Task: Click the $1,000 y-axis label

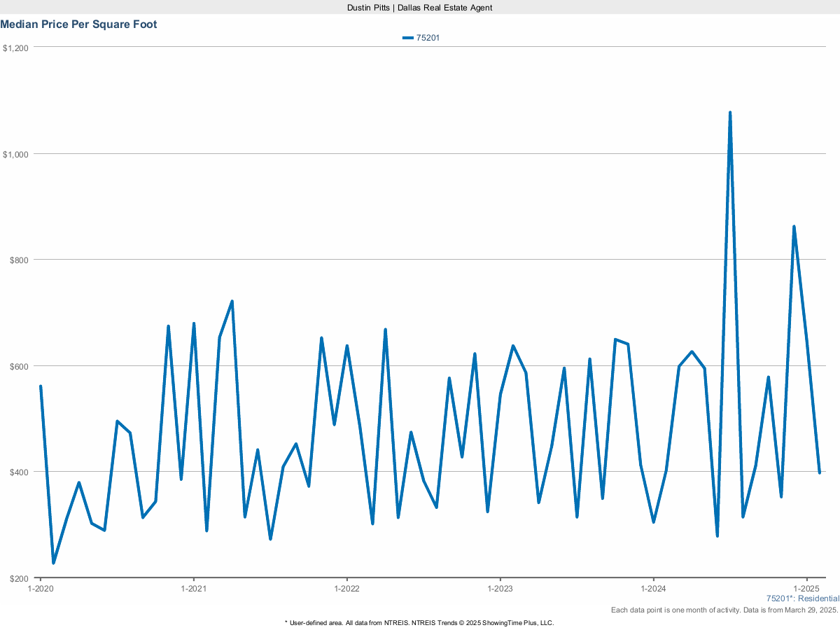Action: click(x=15, y=154)
